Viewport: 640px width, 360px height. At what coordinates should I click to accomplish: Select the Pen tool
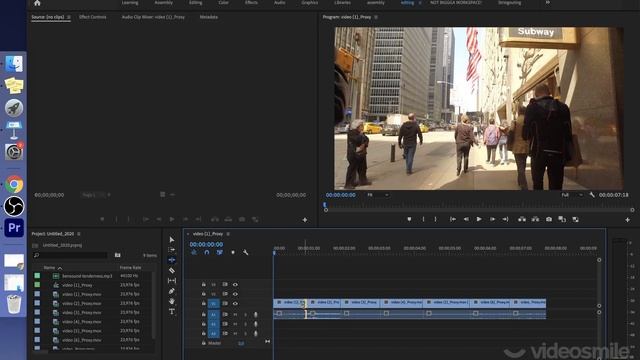coord(172,291)
